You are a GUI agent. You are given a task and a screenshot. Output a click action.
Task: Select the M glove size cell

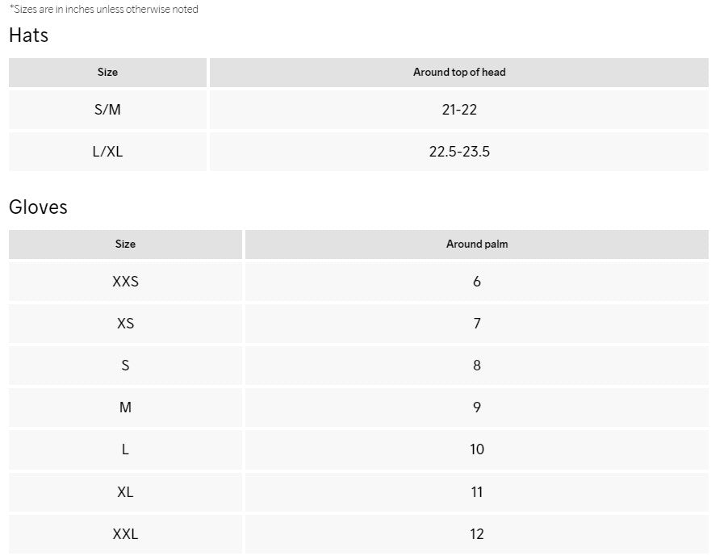(x=125, y=407)
